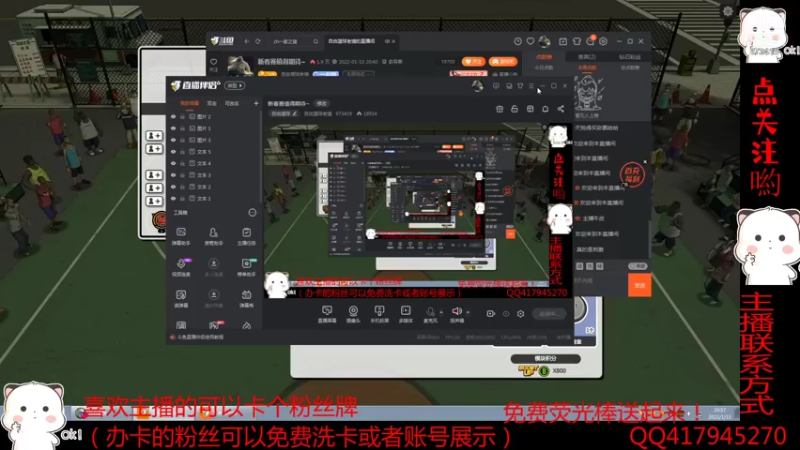
Task: Hide the 图片1 layer
Action: pos(173,128)
